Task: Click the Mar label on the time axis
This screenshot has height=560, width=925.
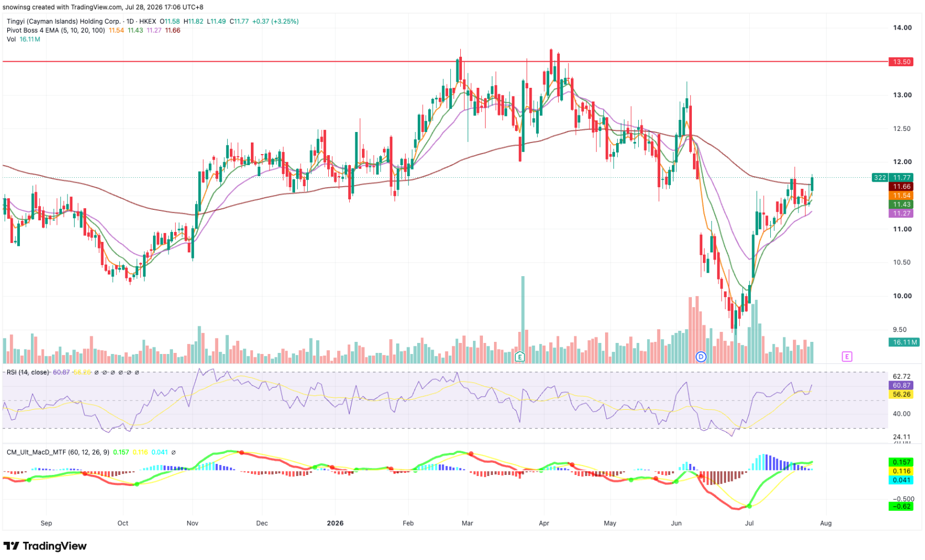Action: pos(467,523)
